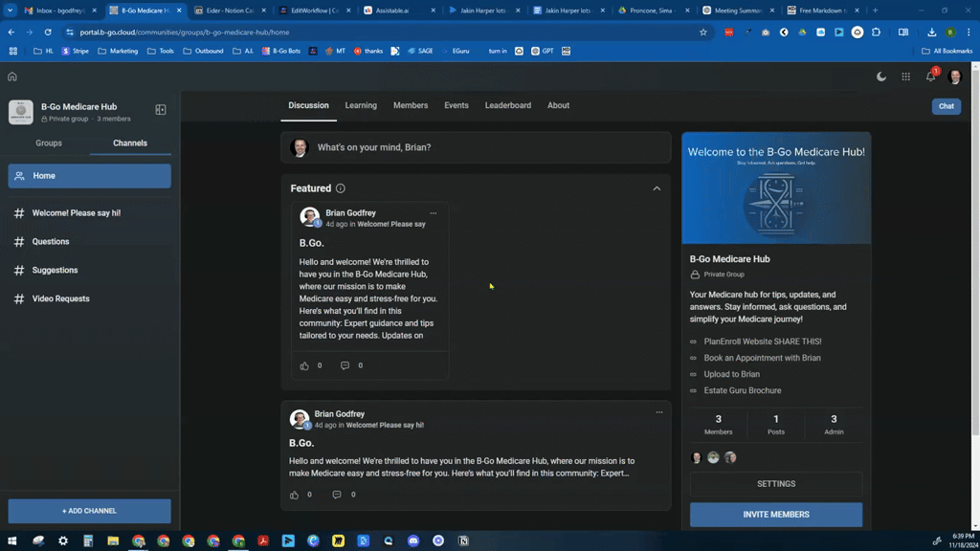Screen dimensions: 980x551
Task: Open the Tools bookmarks folder
Action: point(161,52)
